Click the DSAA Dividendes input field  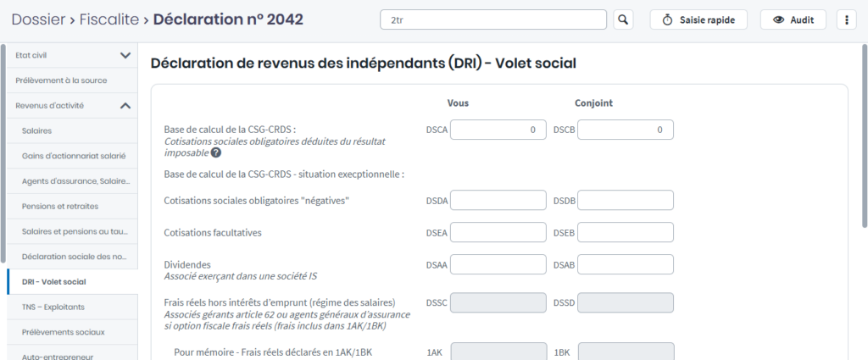pyautogui.click(x=498, y=264)
